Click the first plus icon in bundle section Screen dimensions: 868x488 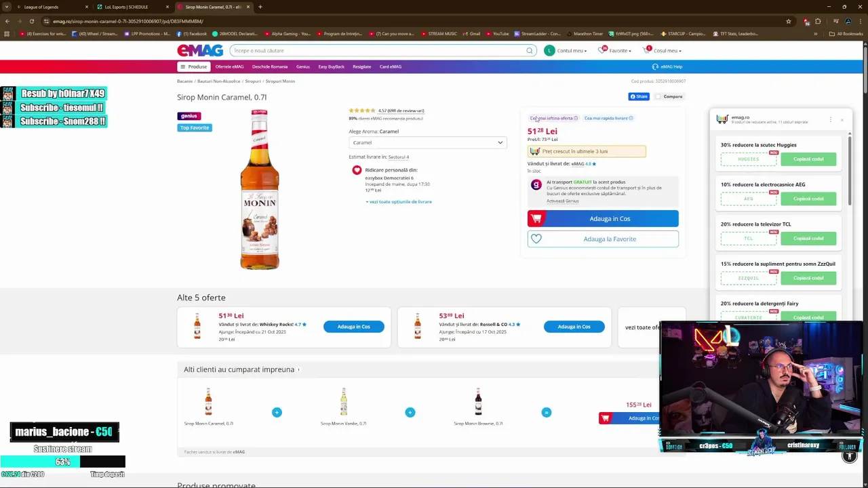[277, 412]
